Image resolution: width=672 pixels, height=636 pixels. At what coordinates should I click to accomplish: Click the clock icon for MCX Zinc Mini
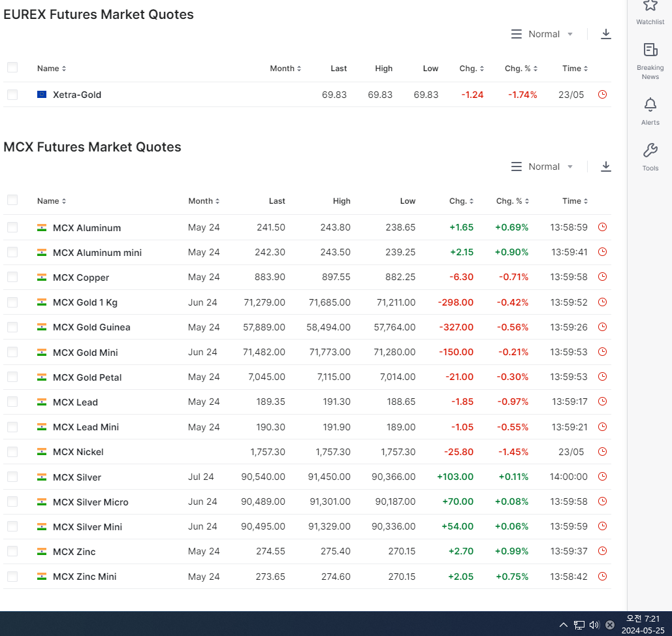coord(602,577)
